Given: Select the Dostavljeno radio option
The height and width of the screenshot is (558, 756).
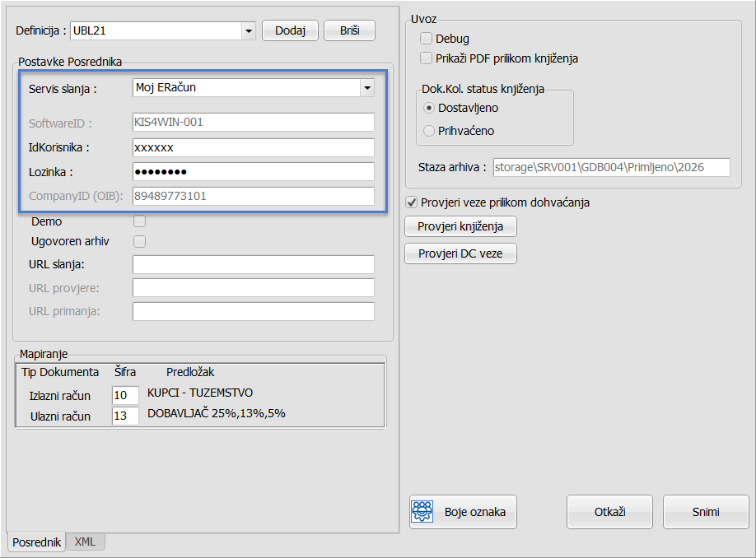Looking at the screenshot, I should tap(429, 108).
